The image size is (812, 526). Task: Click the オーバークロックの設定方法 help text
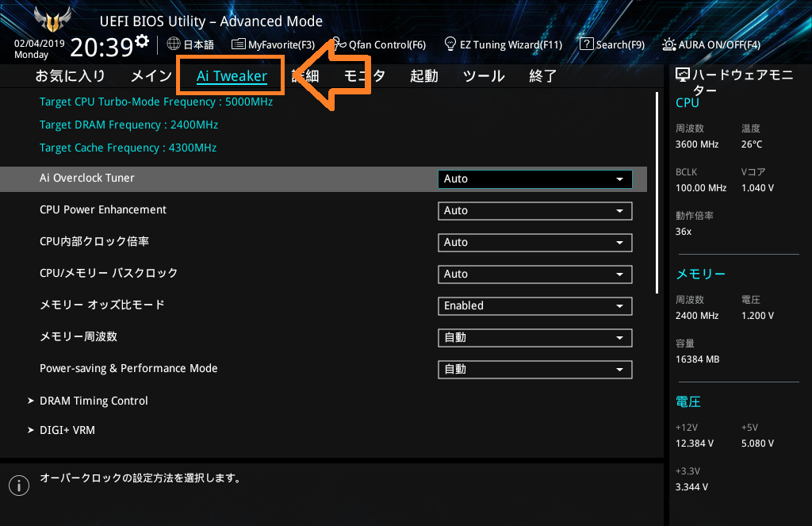pos(141,478)
